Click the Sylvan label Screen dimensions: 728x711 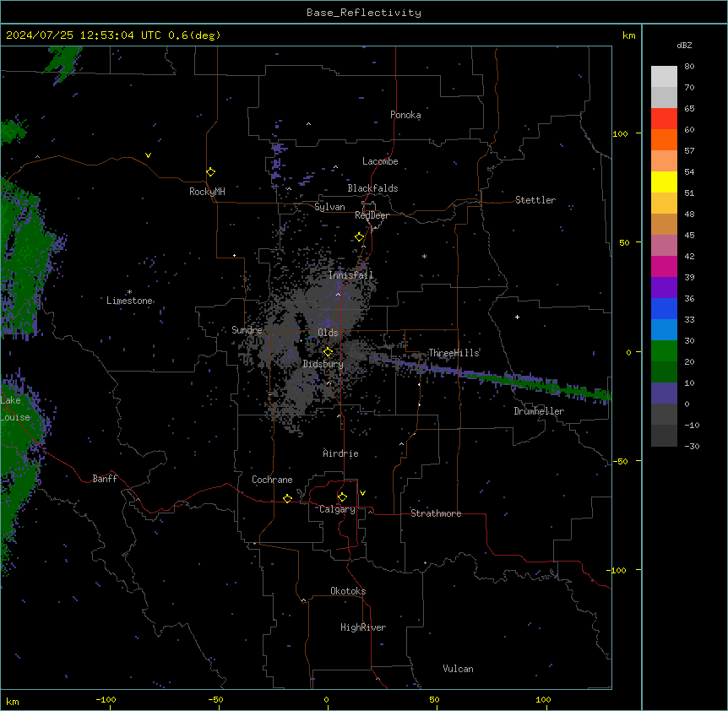tap(329, 207)
